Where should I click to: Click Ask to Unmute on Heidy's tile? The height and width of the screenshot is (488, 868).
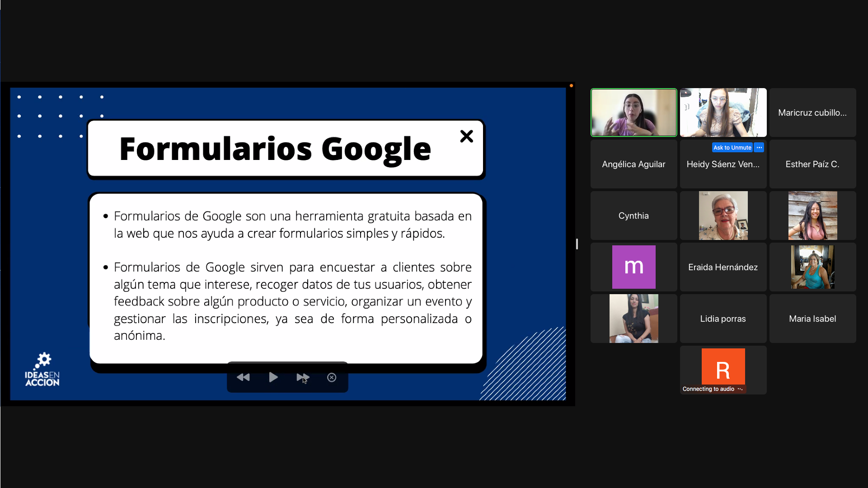732,148
